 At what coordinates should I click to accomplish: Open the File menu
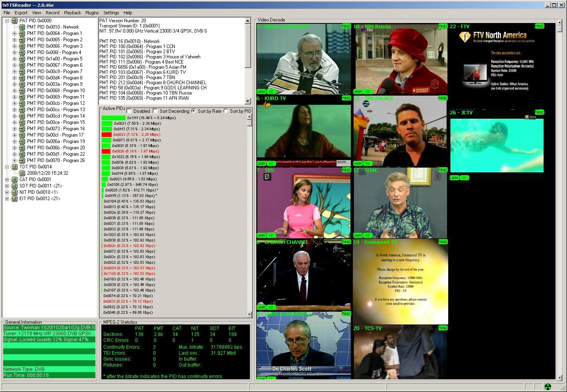[7, 13]
